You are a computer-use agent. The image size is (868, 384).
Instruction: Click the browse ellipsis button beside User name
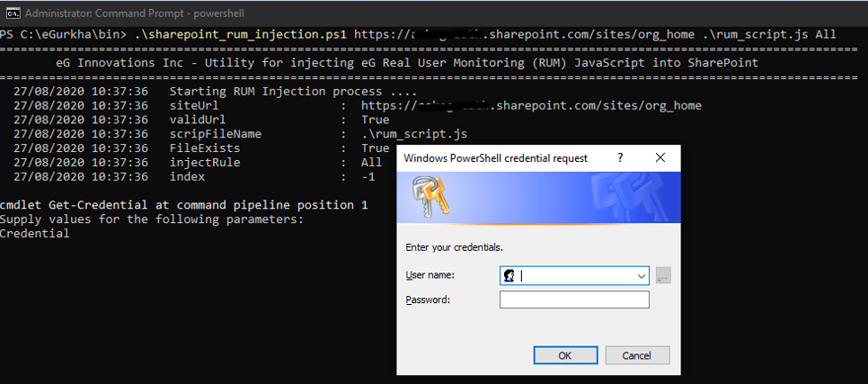point(663,276)
